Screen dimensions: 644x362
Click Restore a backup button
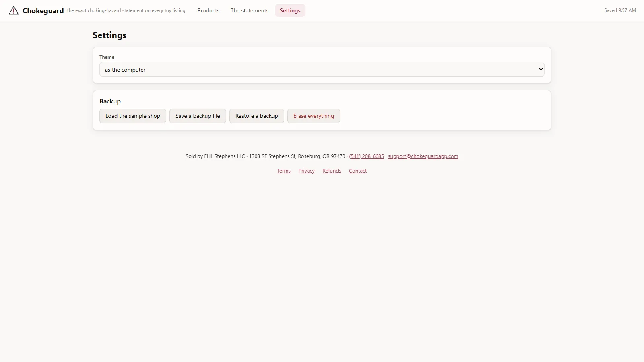click(x=257, y=116)
